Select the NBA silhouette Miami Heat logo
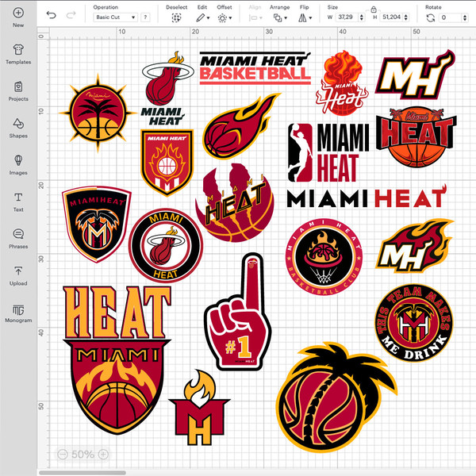Viewport: 476px width, 476px height. [328, 152]
